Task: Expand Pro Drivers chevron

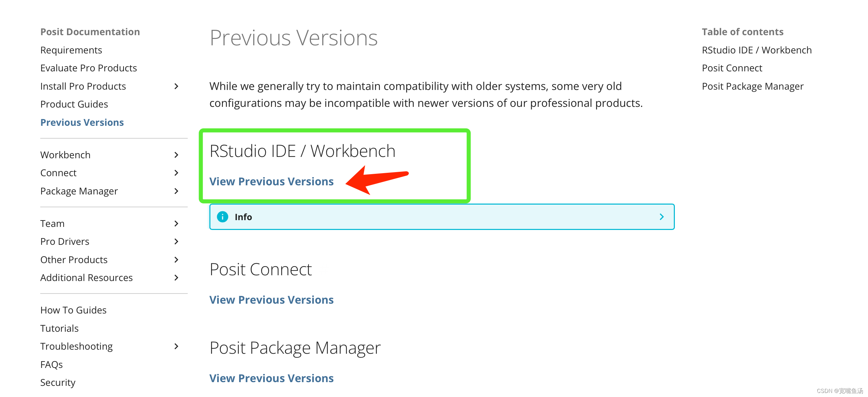Action: [x=176, y=241]
